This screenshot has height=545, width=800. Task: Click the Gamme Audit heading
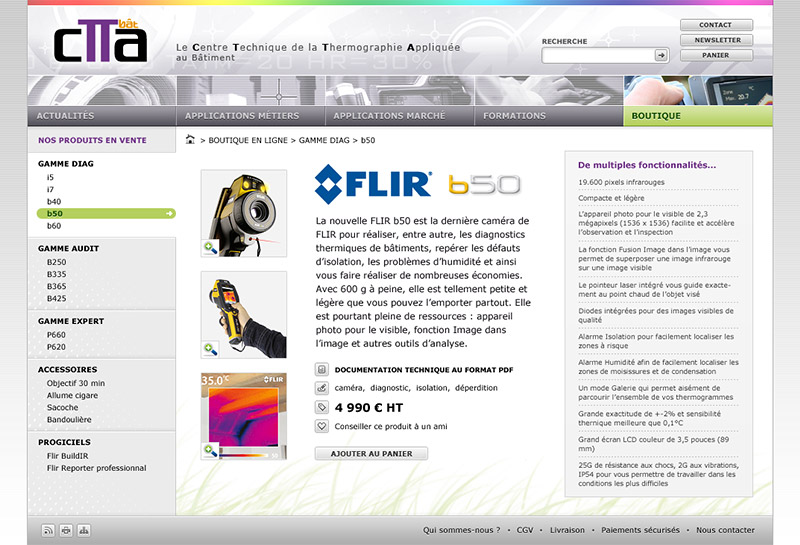68,249
